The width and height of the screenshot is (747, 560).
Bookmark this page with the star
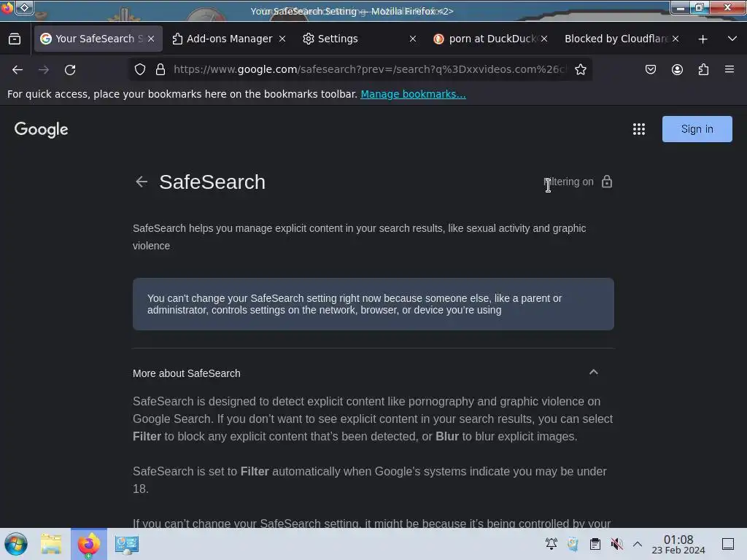(x=580, y=69)
